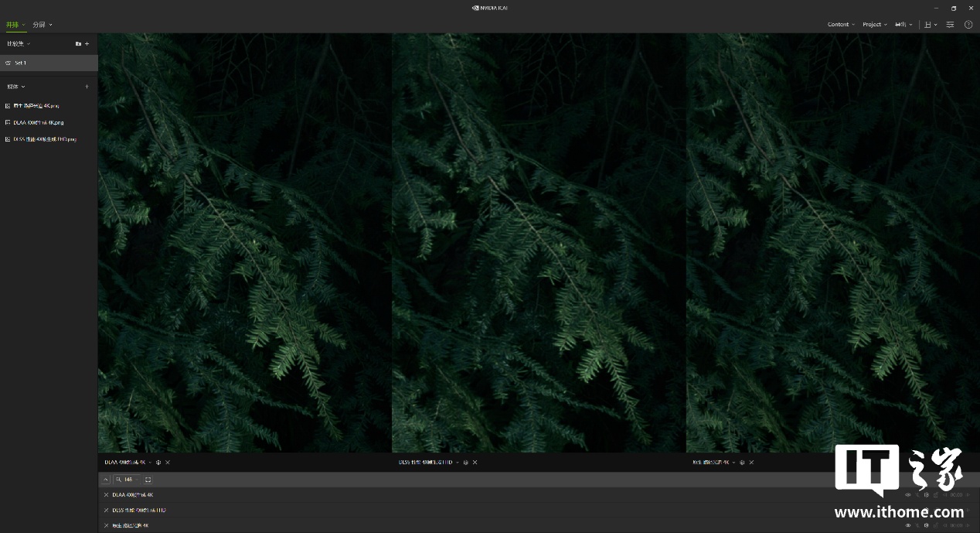Add media using the plus icon
Screen dimensions: 980x533
click(x=87, y=87)
